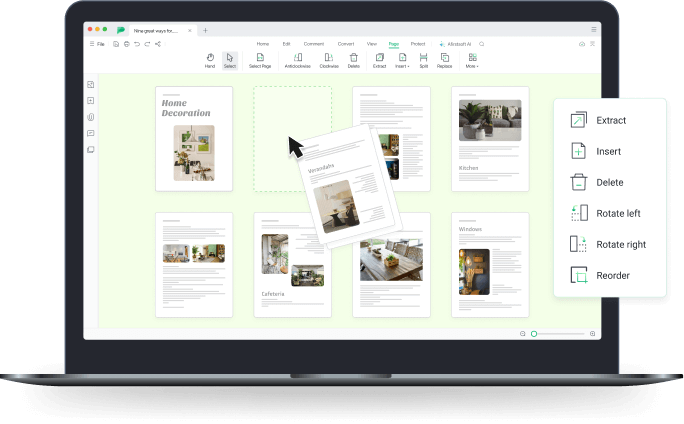Click the zoom out magnifier icon

tap(523, 334)
